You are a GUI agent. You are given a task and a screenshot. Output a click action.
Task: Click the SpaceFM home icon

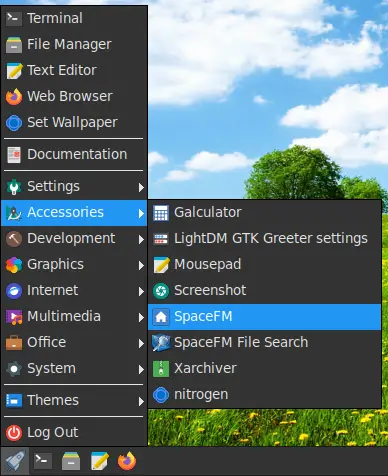click(161, 317)
